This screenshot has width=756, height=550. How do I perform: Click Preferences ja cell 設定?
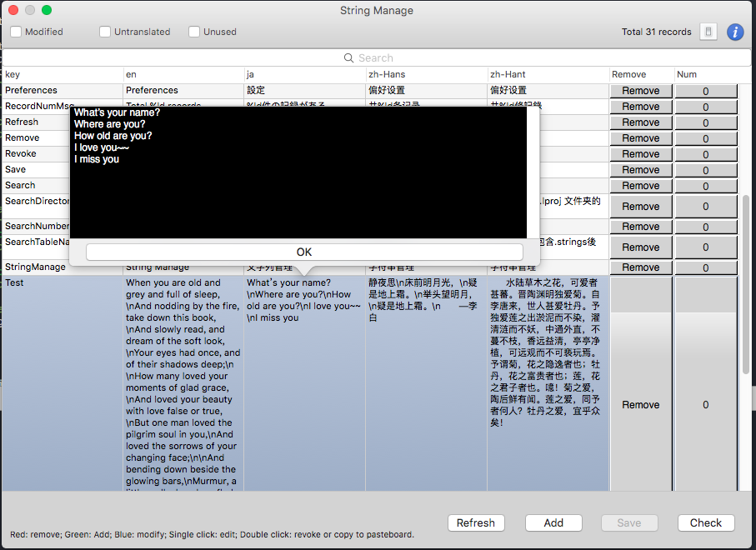coord(305,91)
